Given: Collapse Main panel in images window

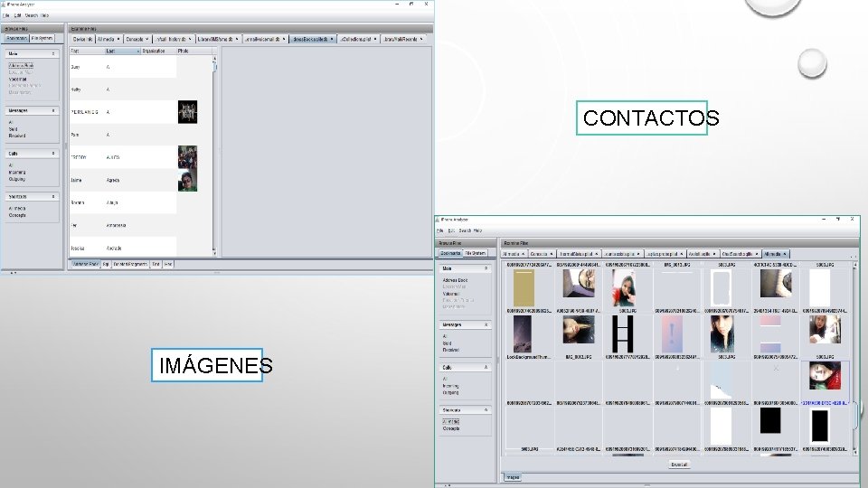Looking at the screenshot, I should pyautogui.click(x=486, y=268).
